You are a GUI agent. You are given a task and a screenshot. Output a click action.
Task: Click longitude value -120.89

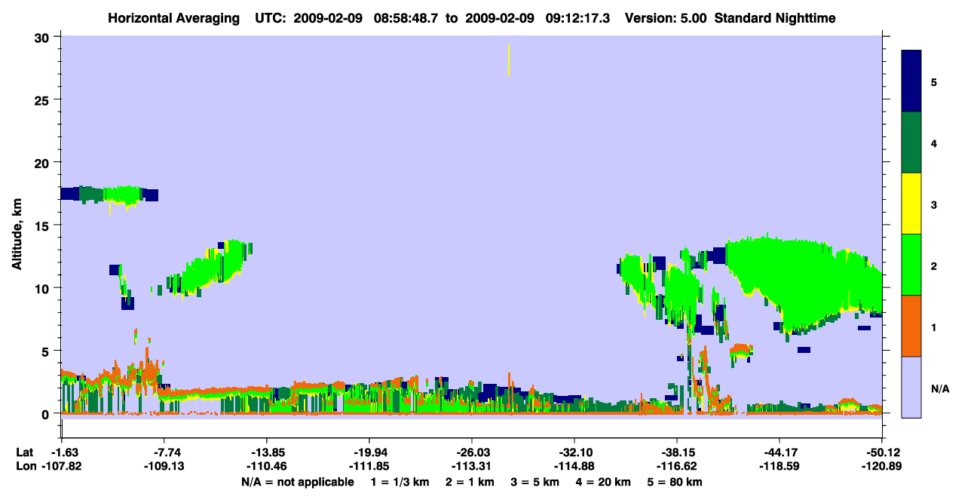click(x=881, y=466)
